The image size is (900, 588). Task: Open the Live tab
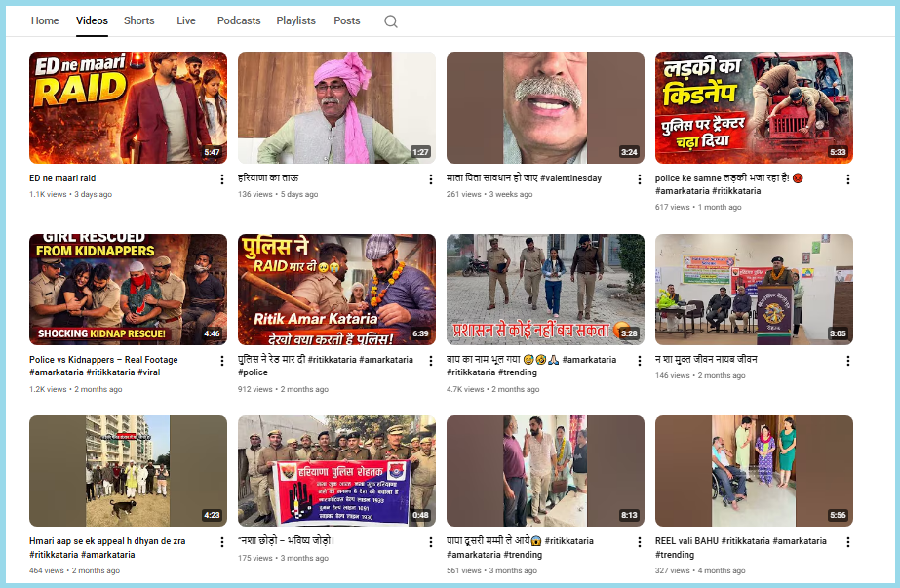point(186,20)
